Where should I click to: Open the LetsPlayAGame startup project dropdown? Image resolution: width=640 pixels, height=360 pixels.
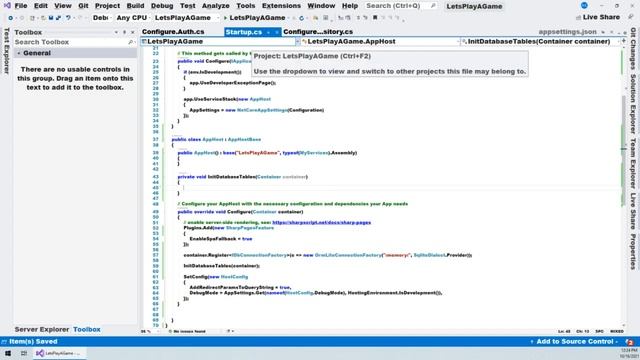(186, 18)
